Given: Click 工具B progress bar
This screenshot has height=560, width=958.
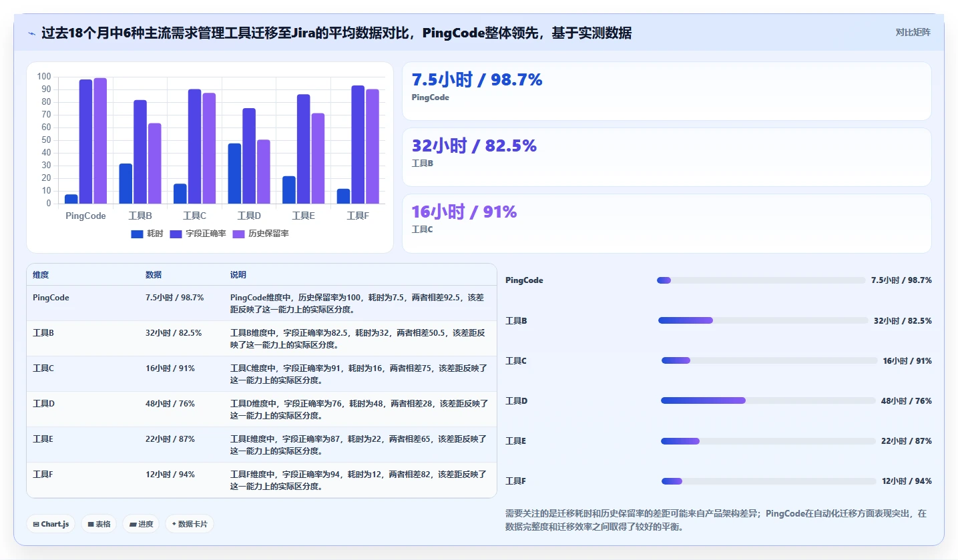Looking at the screenshot, I should click(x=763, y=320).
